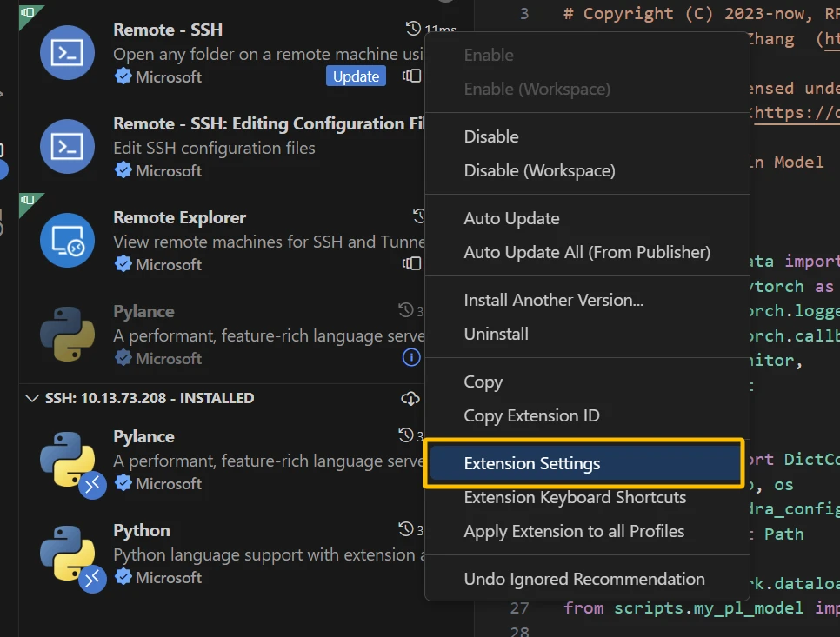Click the Remote - SSH extension icon
The image size is (840, 637).
point(67,52)
